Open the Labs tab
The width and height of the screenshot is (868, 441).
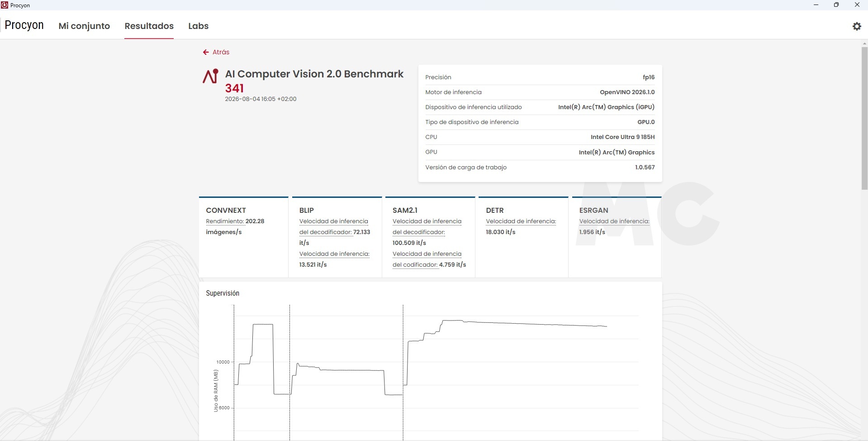[x=199, y=26]
